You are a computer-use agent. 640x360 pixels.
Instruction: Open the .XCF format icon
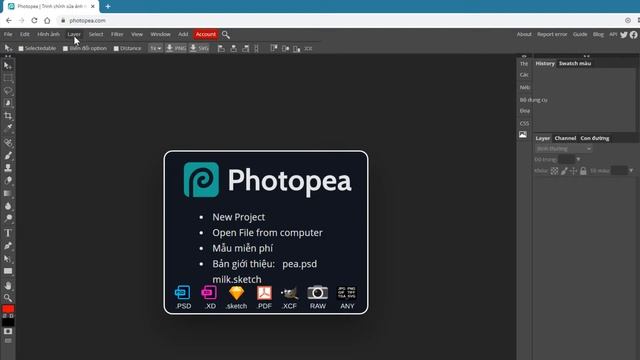(289, 297)
